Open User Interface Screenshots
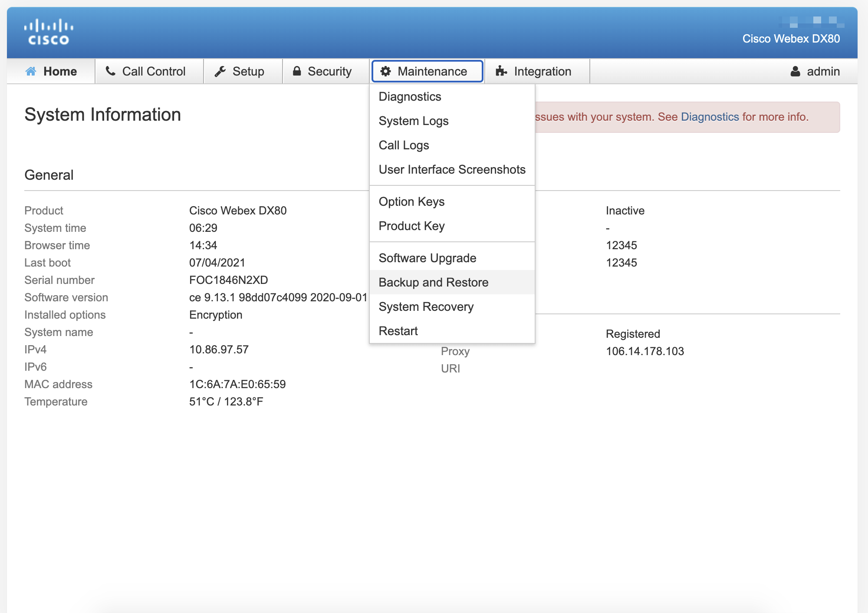The width and height of the screenshot is (868, 613). (452, 169)
